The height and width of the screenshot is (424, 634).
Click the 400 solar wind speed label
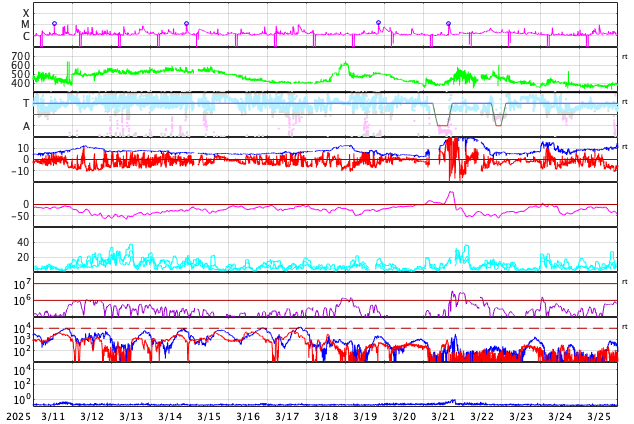21,83
